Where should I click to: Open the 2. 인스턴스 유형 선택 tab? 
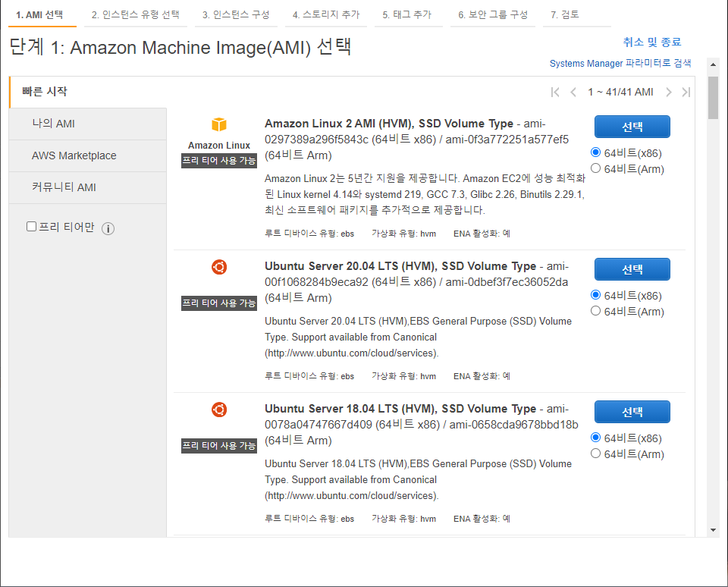click(x=136, y=15)
